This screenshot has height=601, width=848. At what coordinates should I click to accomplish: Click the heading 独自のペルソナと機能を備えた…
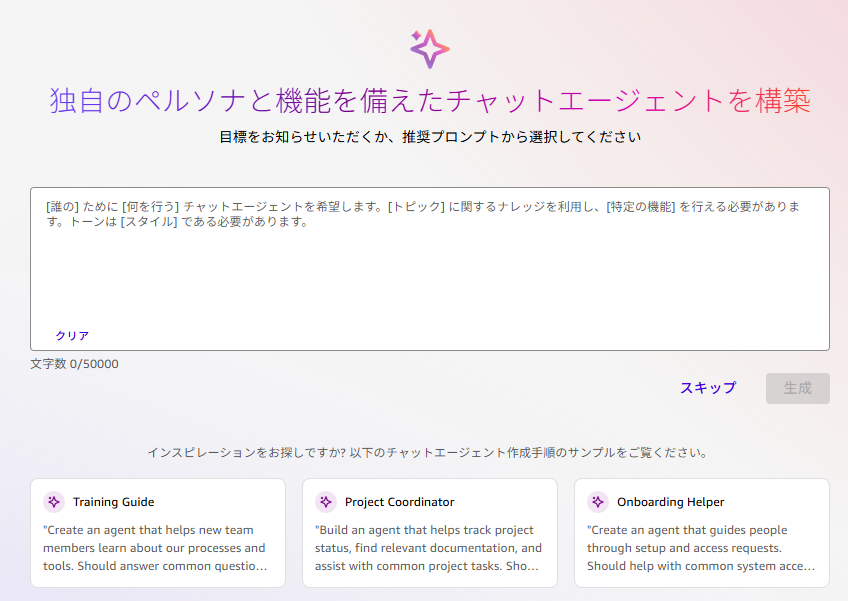click(x=430, y=101)
